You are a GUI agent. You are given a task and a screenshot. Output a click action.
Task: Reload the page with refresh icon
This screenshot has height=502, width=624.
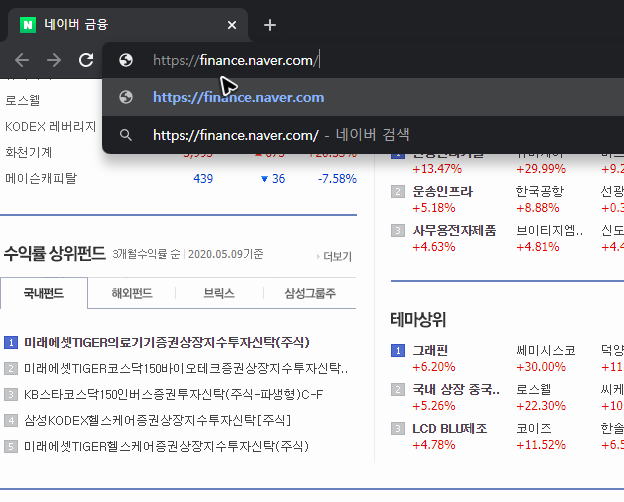click(86, 60)
